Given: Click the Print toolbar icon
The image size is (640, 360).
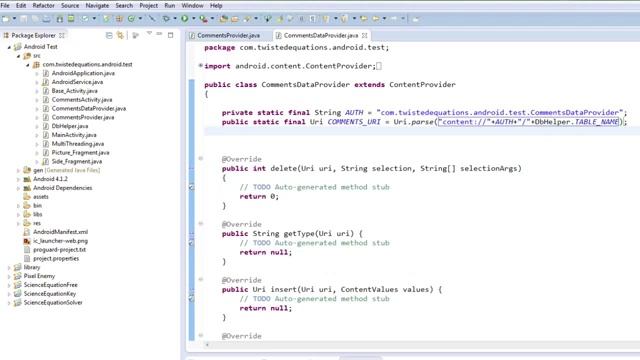Looking at the screenshot, I should (47, 19).
